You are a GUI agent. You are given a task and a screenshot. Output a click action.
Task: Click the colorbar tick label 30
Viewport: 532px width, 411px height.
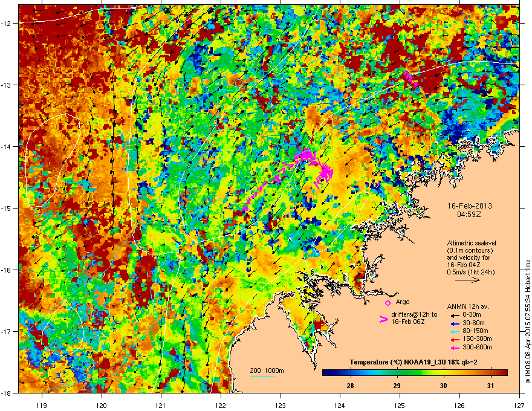[443, 386]
